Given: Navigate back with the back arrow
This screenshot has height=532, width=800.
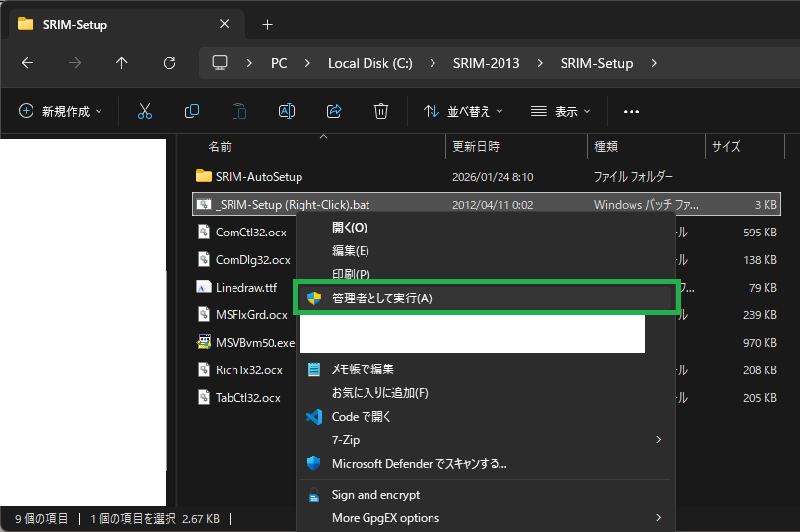Looking at the screenshot, I should pos(28,63).
